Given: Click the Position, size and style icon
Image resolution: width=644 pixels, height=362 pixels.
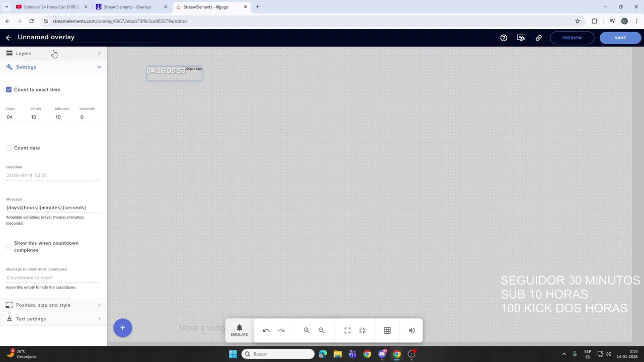Looking at the screenshot, I should click(x=9, y=305).
